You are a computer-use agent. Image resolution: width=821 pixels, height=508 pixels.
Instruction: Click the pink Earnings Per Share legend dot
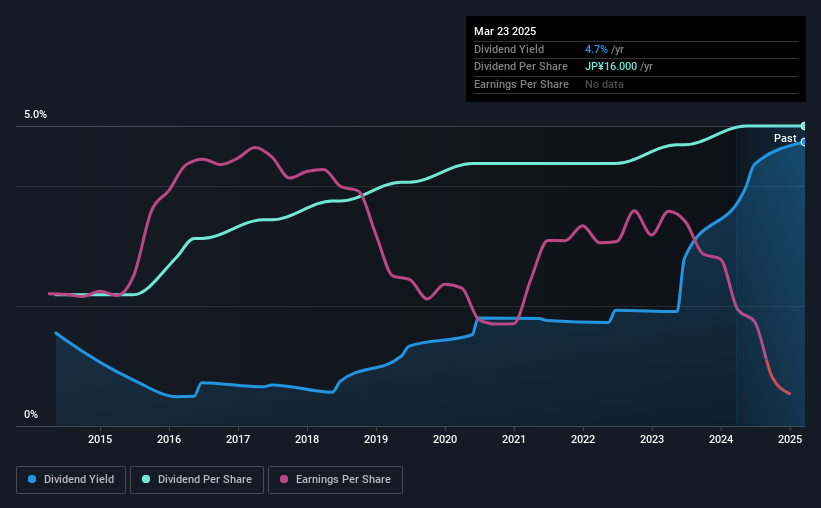click(x=284, y=479)
